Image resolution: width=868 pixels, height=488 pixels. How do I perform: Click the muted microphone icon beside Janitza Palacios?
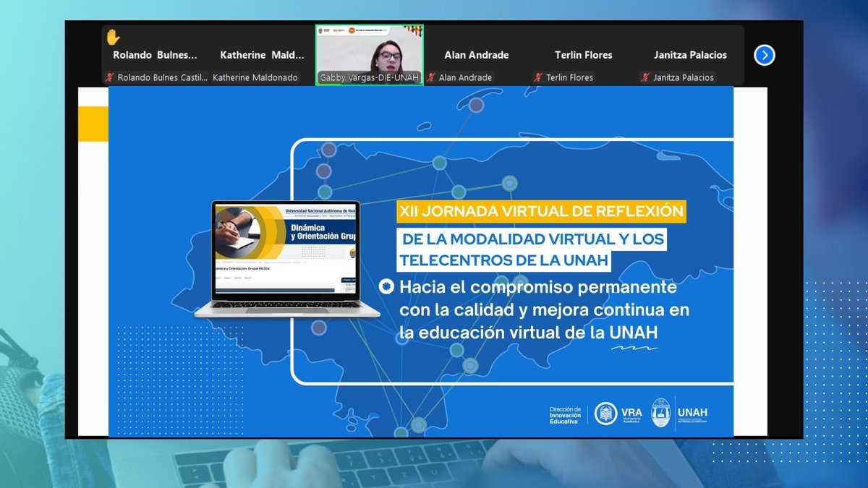point(644,76)
